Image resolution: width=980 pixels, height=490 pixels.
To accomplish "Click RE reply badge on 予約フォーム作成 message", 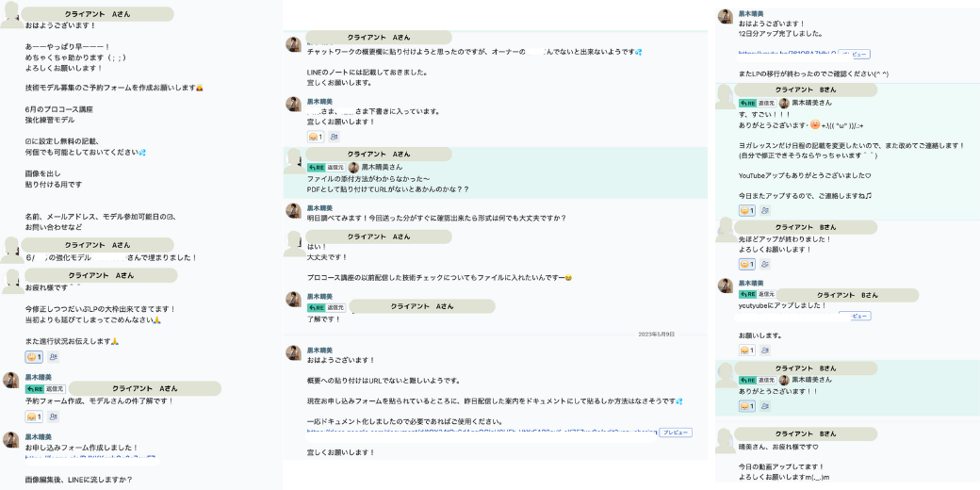I will coord(34,389).
